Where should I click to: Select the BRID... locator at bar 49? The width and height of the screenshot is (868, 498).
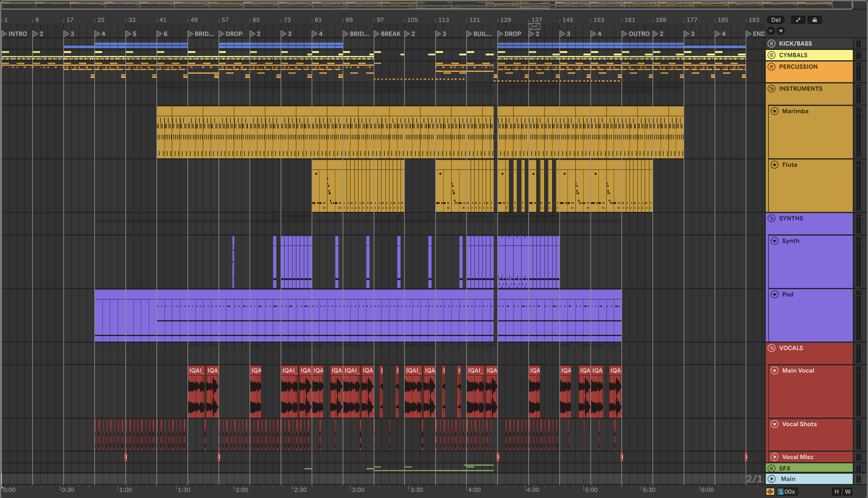201,34
